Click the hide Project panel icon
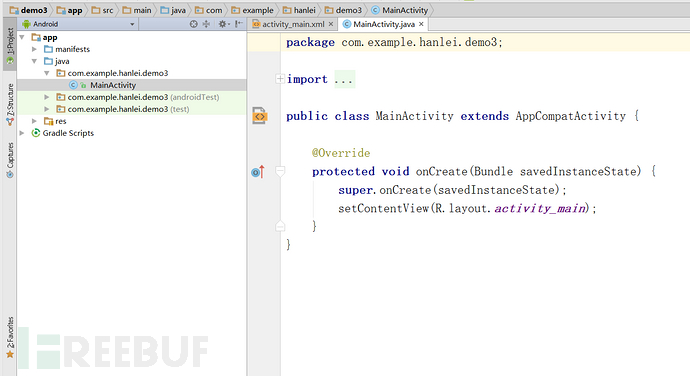Image resolution: width=690 pixels, height=376 pixels. coord(239,24)
